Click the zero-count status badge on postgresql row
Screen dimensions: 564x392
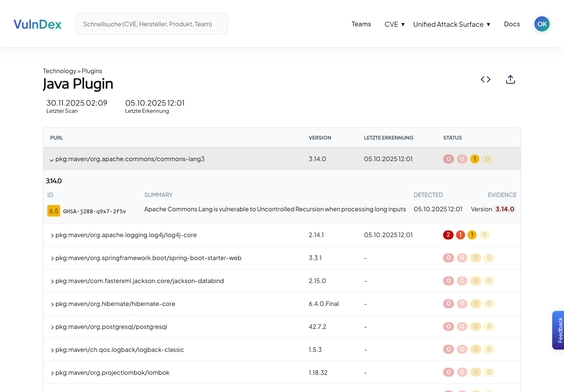(448, 327)
